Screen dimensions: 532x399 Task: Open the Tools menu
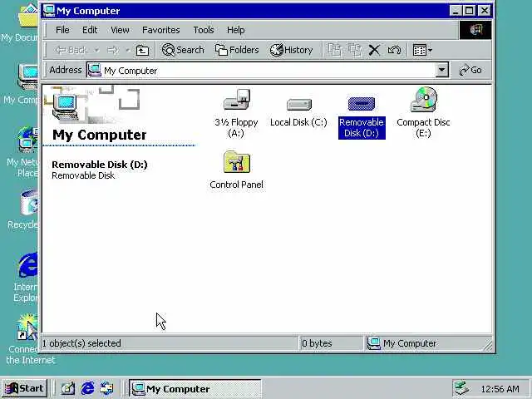203,30
